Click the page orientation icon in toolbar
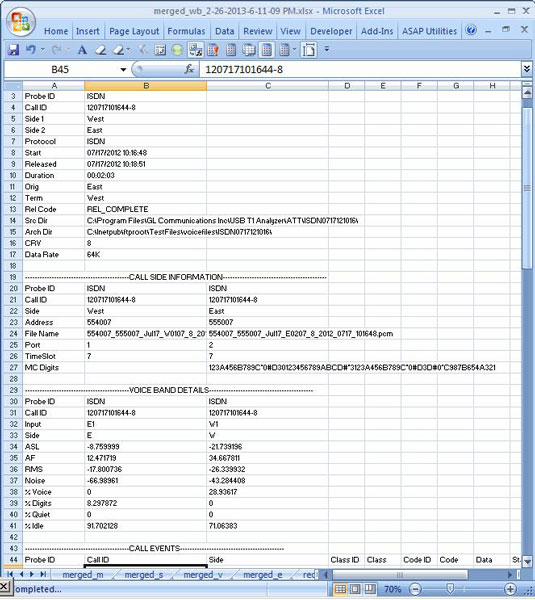Image resolution: width=535 pixels, height=600 pixels. tap(308, 50)
